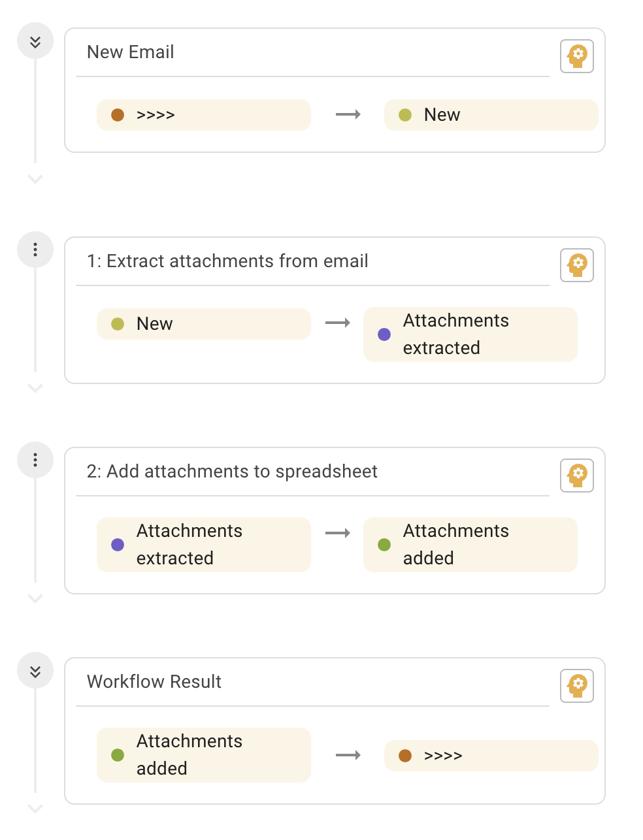Open three-dot menu for step 1
The image size is (643, 840).
(x=35, y=250)
